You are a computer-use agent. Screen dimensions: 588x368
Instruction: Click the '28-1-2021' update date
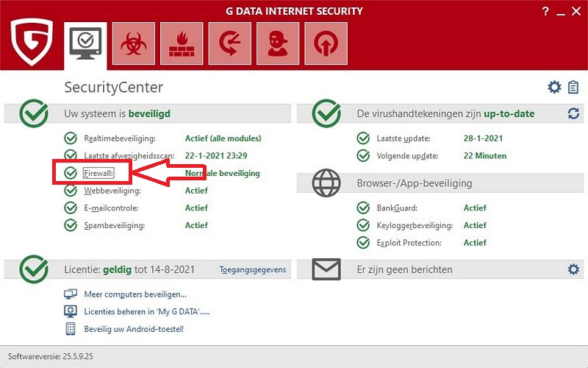click(x=483, y=138)
